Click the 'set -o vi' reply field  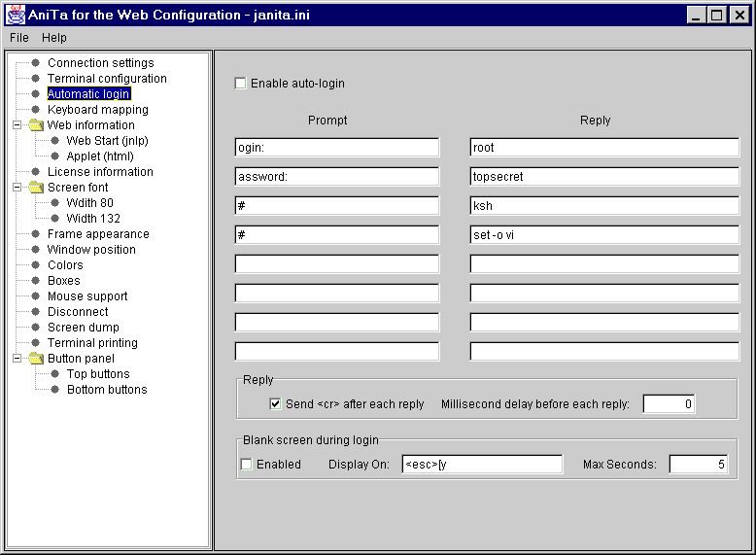[604, 235]
